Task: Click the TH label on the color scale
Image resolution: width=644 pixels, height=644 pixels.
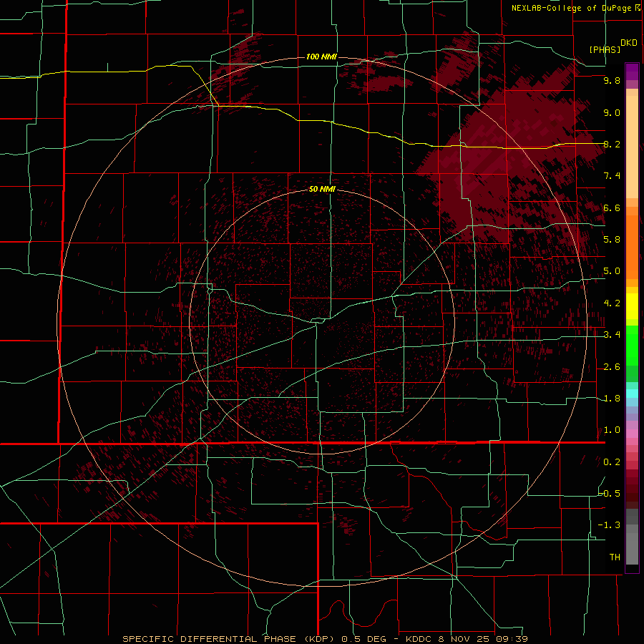Action: pyautogui.click(x=615, y=557)
